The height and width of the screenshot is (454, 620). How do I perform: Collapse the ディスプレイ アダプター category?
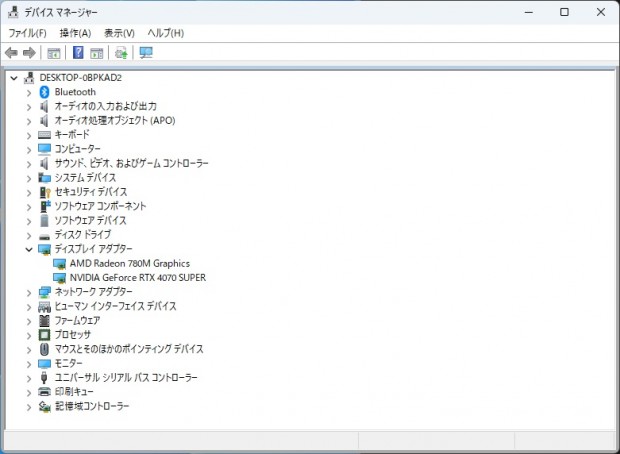[29, 249]
